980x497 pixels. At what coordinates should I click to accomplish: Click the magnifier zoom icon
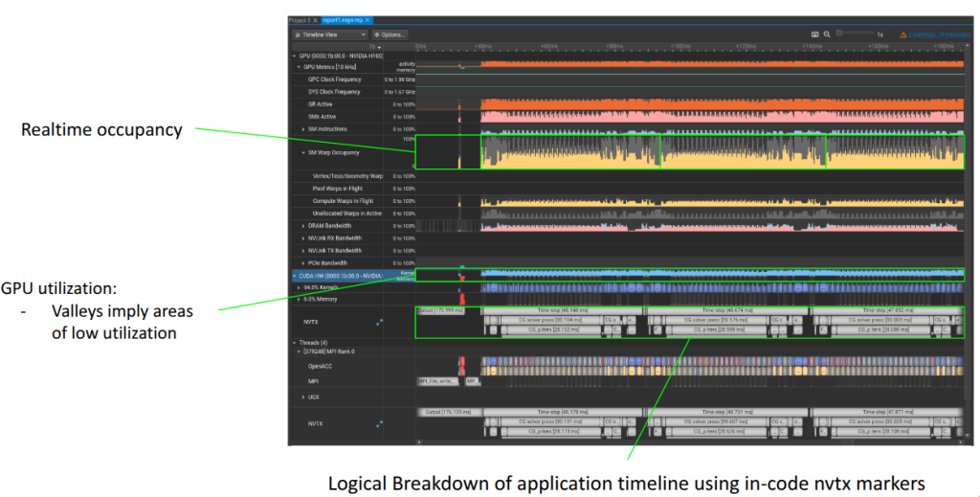coord(827,34)
